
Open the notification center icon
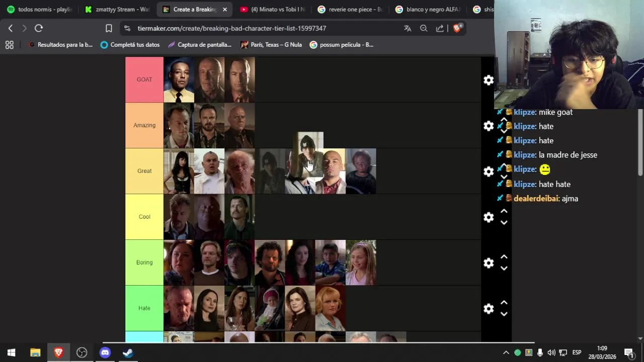coord(628,352)
